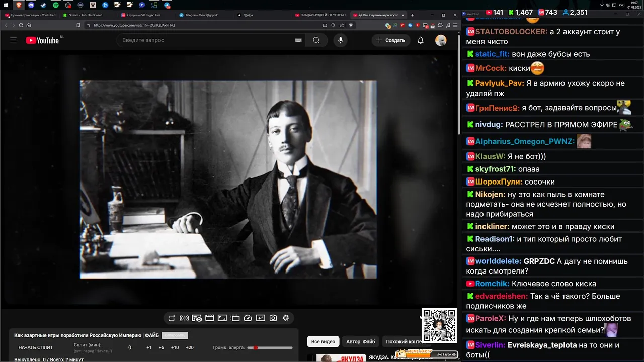Viewport: 644px width, 362px height.
Task: Open the YouTube account avatar menu
Action: [x=441, y=40]
